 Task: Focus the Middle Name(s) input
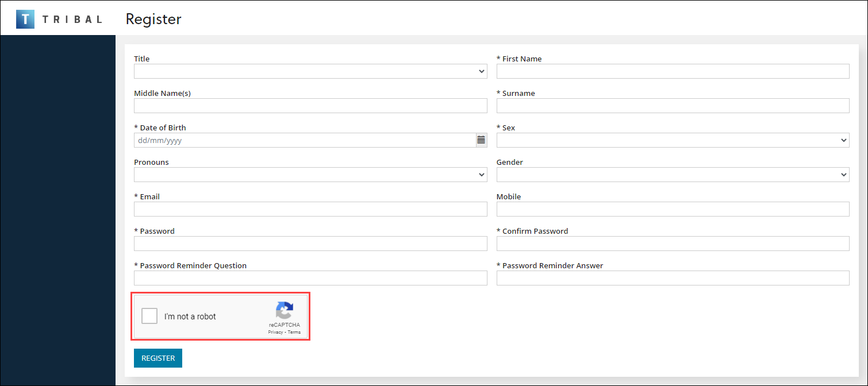[310, 106]
